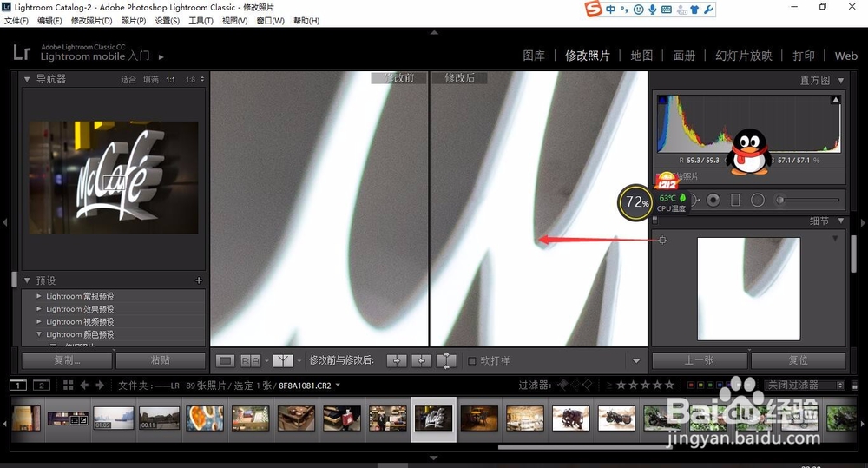Open the toolbar content dropdown arrow

pyautogui.click(x=636, y=361)
